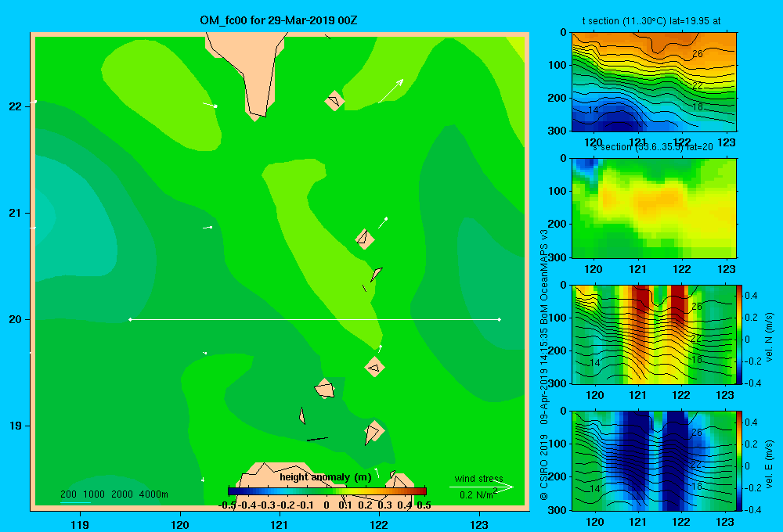Screen dimensions: 783x532
Task: Click the main map longitude label 123
Action: (479, 524)
